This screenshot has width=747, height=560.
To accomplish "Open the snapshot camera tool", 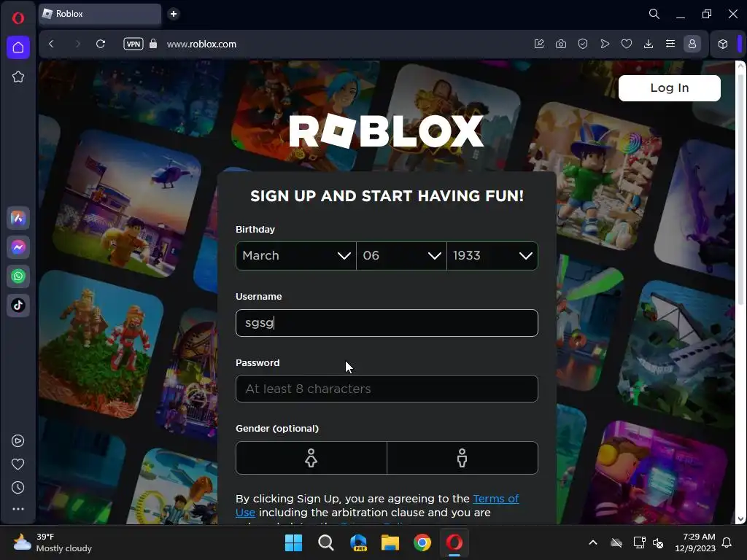I will pyautogui.click(x=561, y=44).
